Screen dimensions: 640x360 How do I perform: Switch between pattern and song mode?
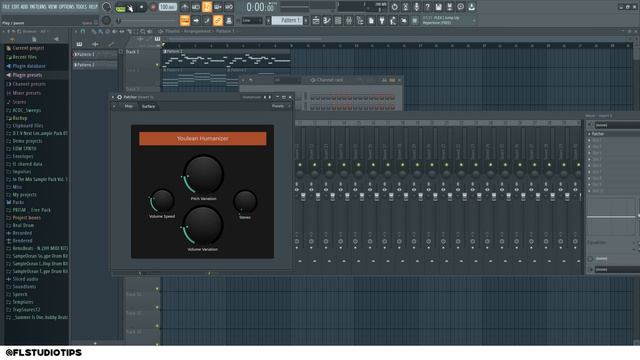120,7
